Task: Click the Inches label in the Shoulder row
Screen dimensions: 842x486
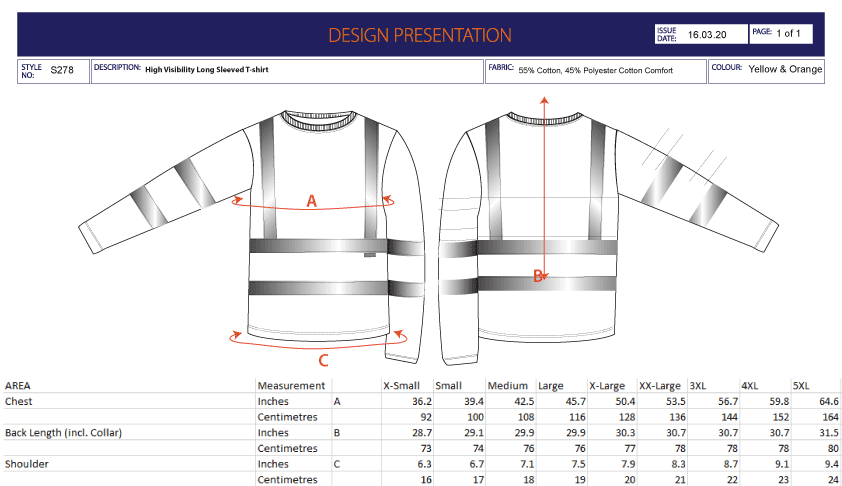Action: coord(273,463)
